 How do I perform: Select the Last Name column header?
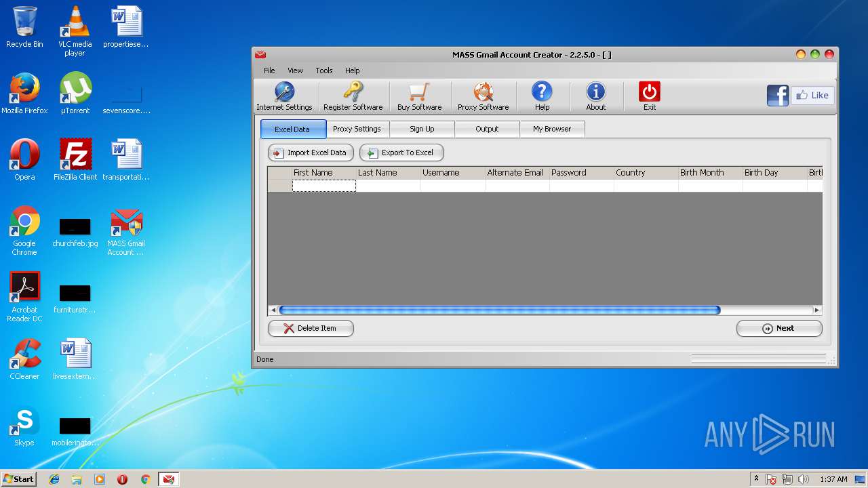pyautogui.click(x=388, y=173)
